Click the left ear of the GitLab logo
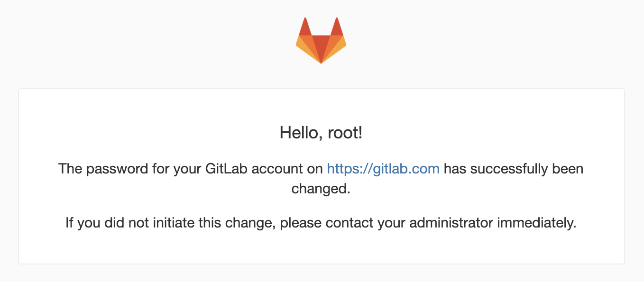This screenshot has height=282, width=644. tap(305, 29)
